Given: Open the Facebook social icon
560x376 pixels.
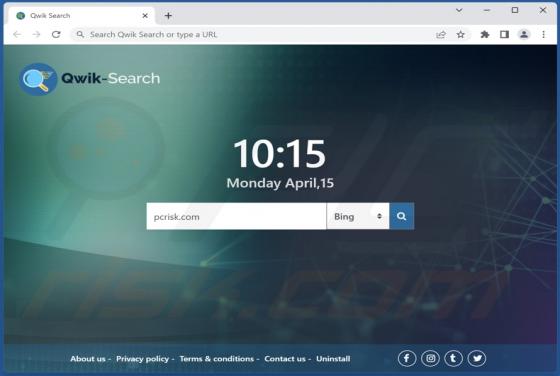Looking at the screenshot, I should pos(407,358).
